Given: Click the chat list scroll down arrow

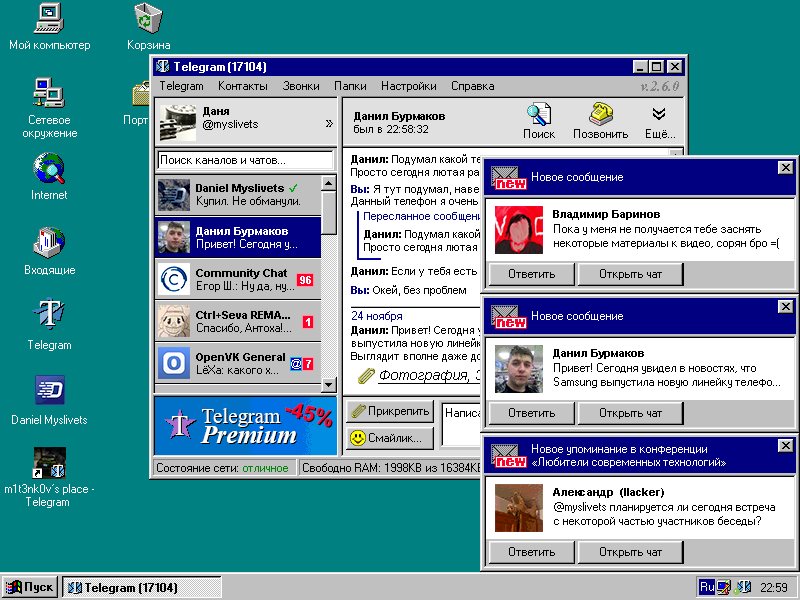Looking at the screenshot, I should (x=329, y=385).
